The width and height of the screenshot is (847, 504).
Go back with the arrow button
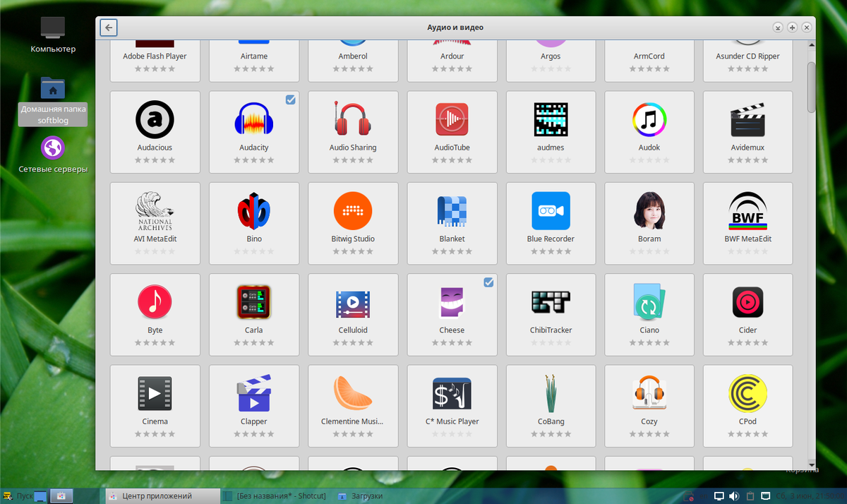coord(108,28)
